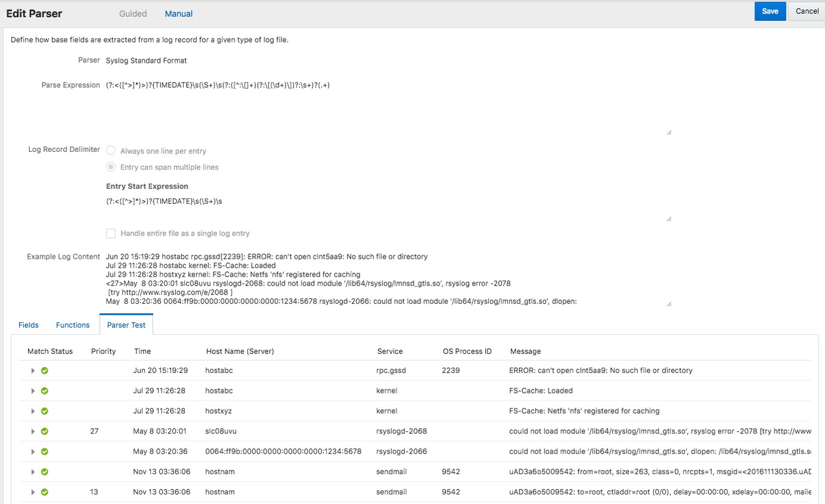Click green check icon in hostxyz row

pos(44,411)
